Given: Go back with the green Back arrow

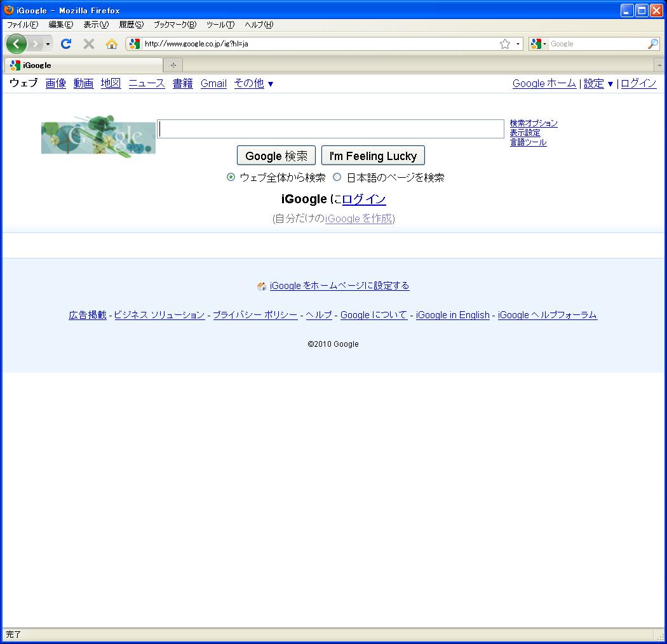Looking at the screenshot, I should (x=16, y=44).
